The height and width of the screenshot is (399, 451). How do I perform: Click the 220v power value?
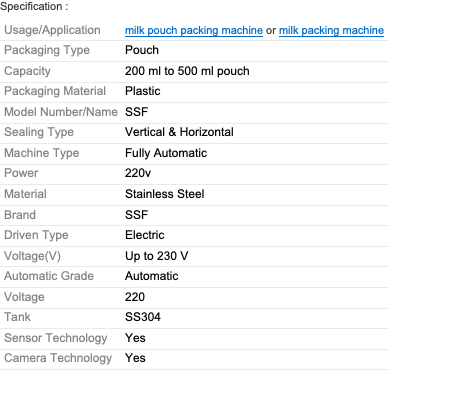138,173
